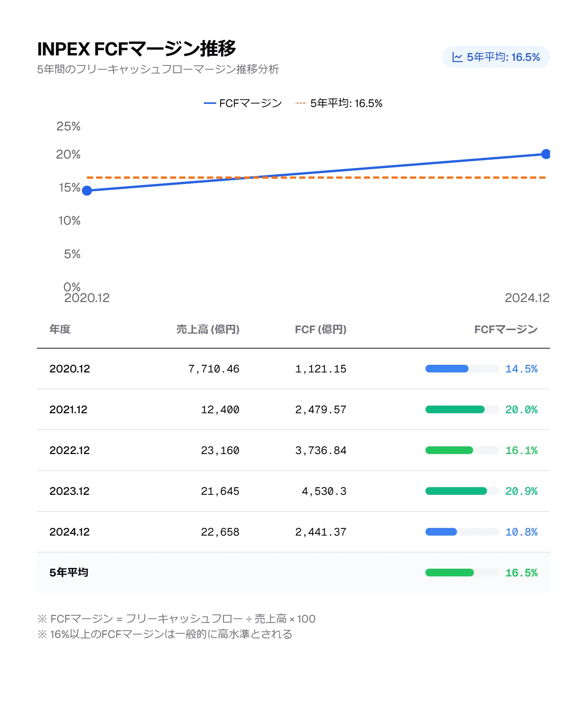The image size is (587, 728).
Task: Click the 20% y-axis label
Action: (x=68, y=154)
